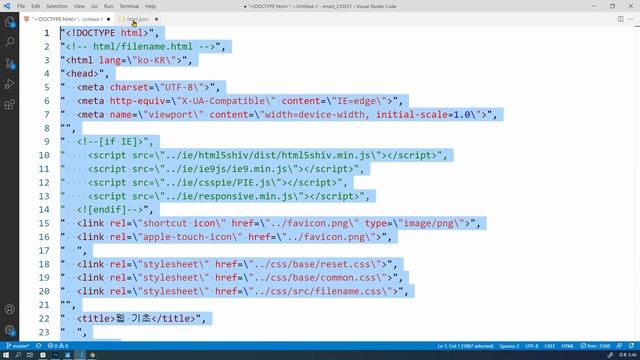Switch to the Untitled-1 DOCTYPE html tab
This screenshot has width=640, height=360.
click(x=67, y=19)
